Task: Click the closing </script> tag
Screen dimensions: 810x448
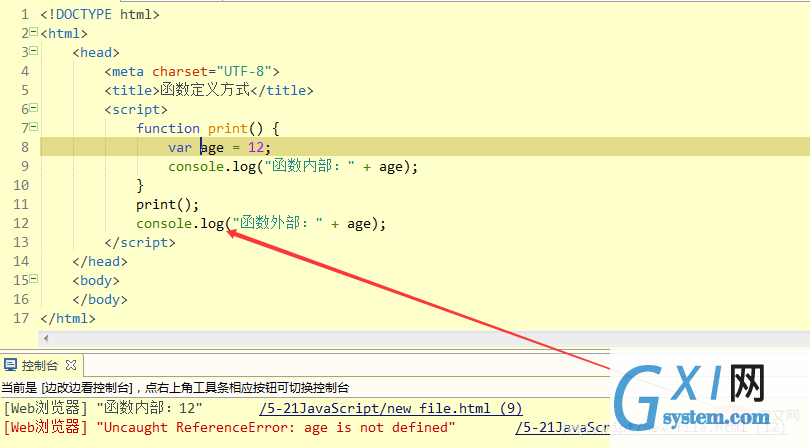Action: click(x=140, y=242)
